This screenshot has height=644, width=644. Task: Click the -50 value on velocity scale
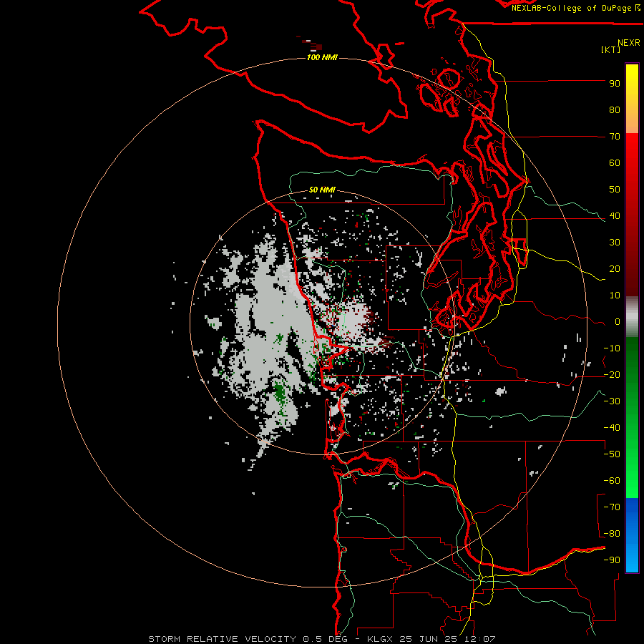point(612,454)
